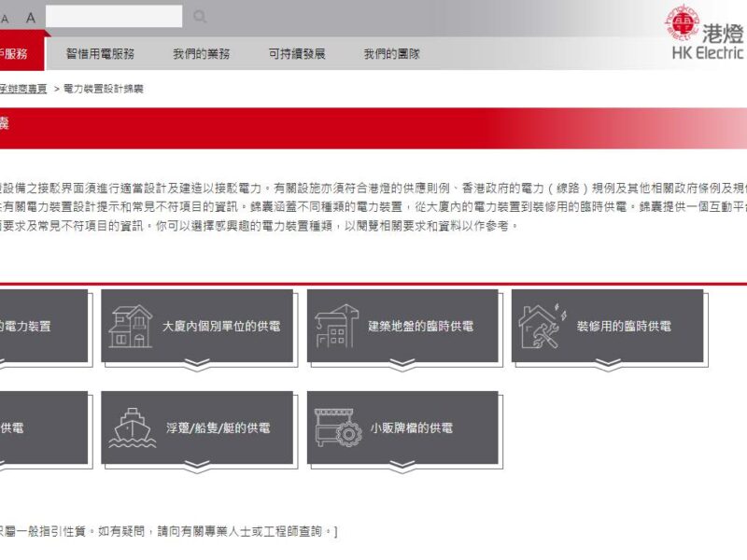Click the hawker stall icon
The width and height of the screenshot is (747, 560).
point(336,428)
